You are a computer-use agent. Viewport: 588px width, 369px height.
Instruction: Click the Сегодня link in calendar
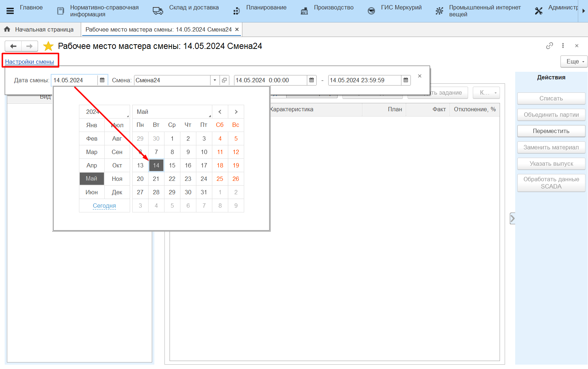coord(104,206)
